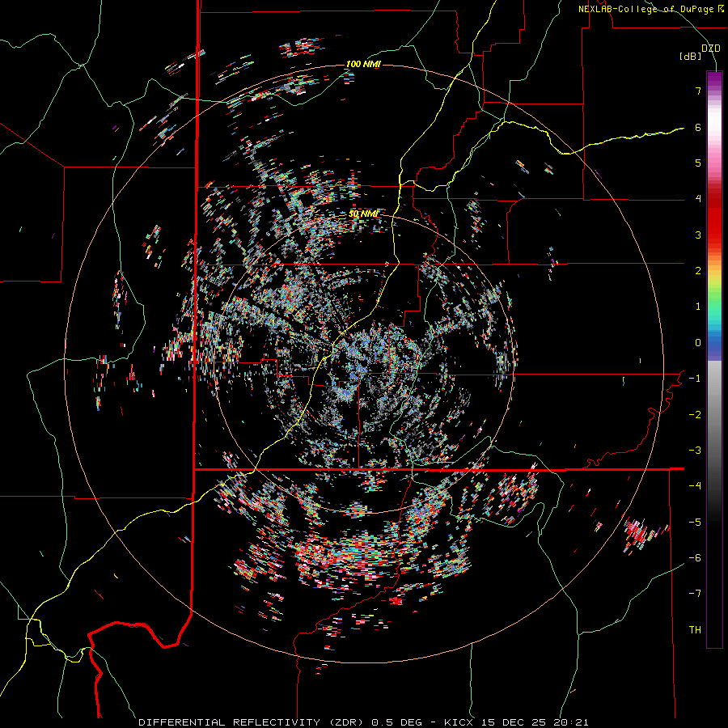Click the [dB] units label

[x=690, y=57]
